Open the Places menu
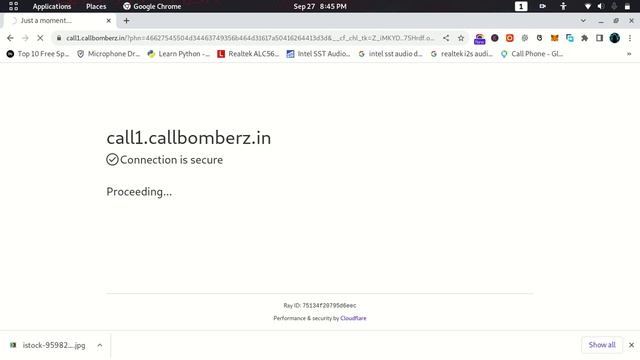Image resolution: width=640 pixels, height=360 pixels. pos(96,6)
